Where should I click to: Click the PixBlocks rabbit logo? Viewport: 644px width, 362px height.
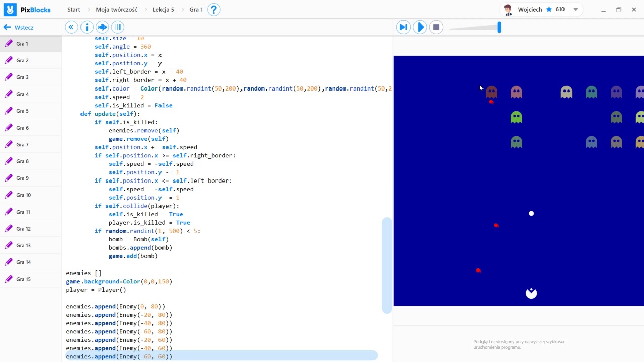click(x=10, y=9)
